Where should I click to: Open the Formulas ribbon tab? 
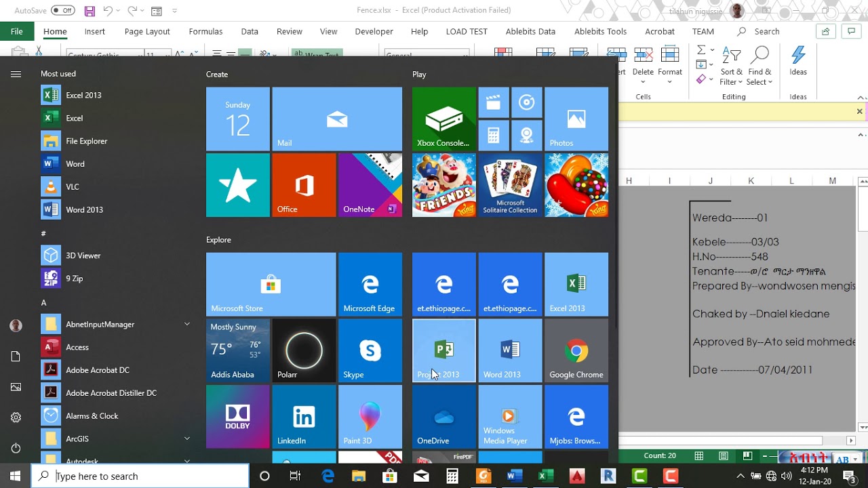(x=205, y=31)
